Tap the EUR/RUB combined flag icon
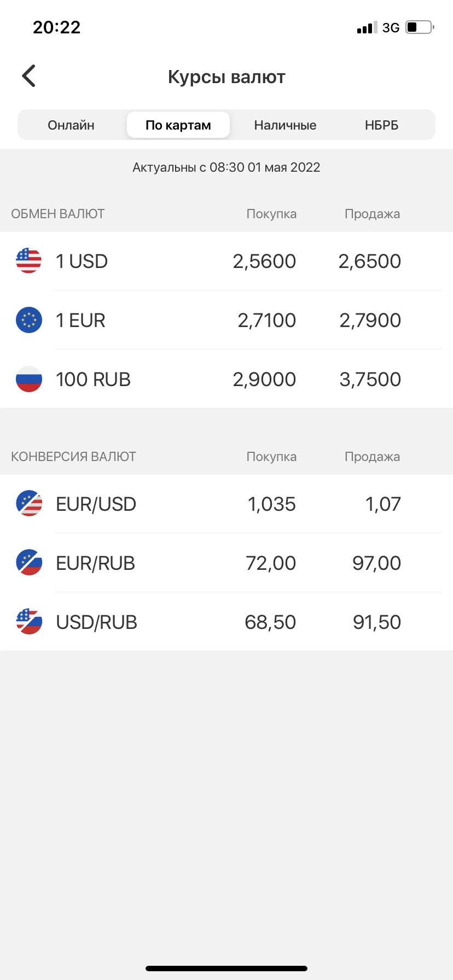This screenshot has height=980, width=453. coord(29,563)
